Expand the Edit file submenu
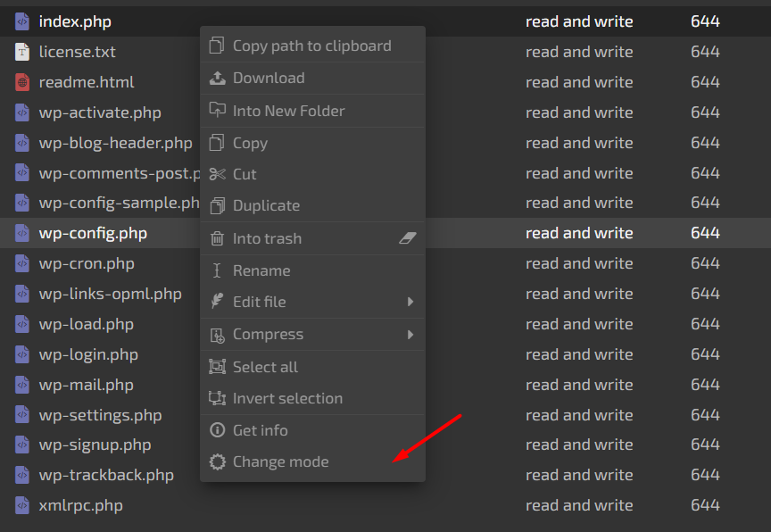Image resolution: width=771 pixels, height=532 pixels. [294, 302]
